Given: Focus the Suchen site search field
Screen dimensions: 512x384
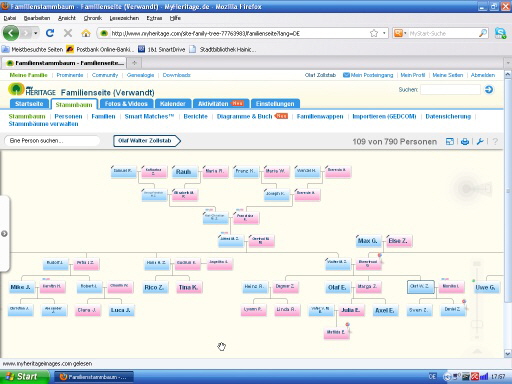Looking at the screenshot, I should [x=450, y=89].
